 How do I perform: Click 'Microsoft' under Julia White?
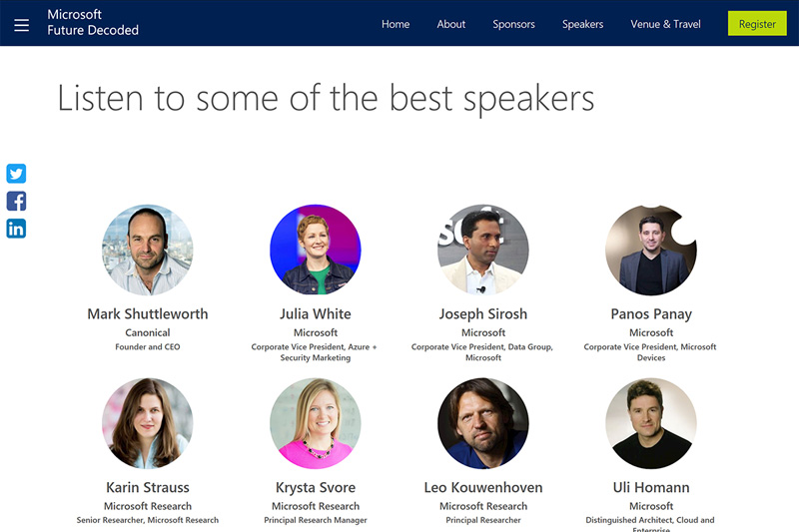pos(316,332)
